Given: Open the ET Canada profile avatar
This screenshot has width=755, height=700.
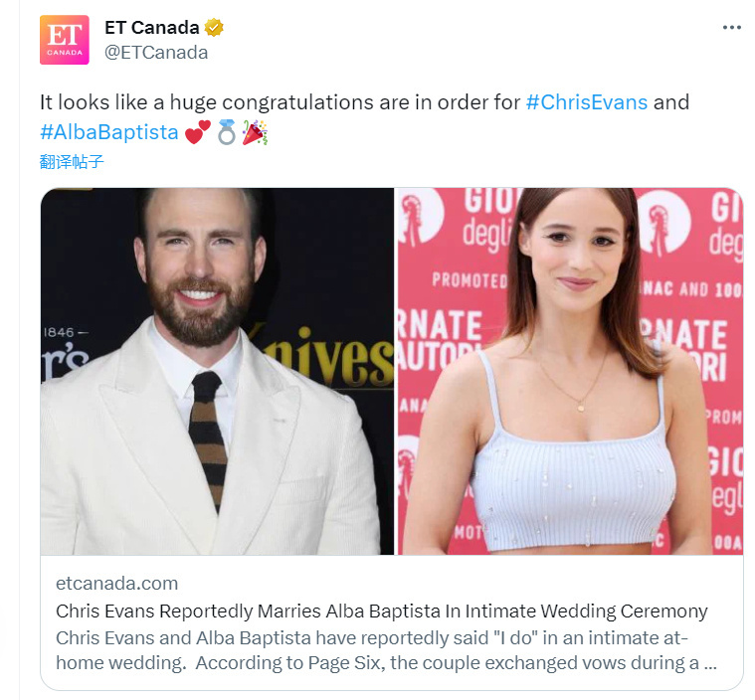Looking at the screenshot, I should point(64,40).
